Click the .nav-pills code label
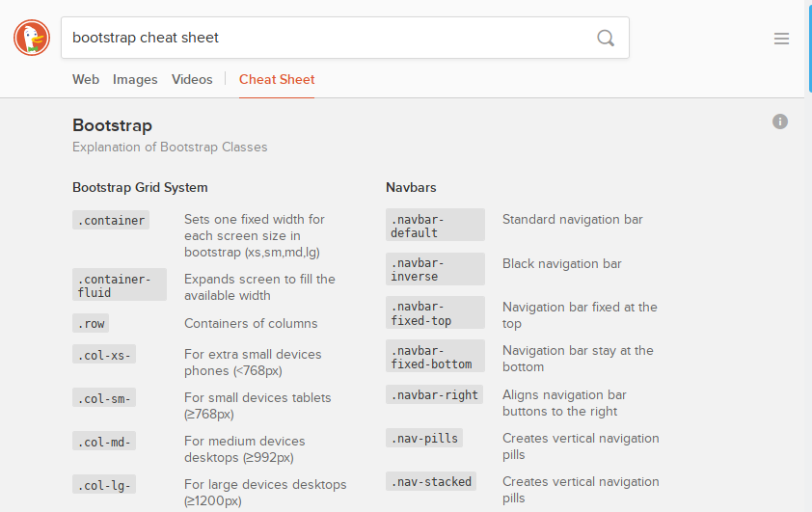812x512 pixels. (424, 438)
